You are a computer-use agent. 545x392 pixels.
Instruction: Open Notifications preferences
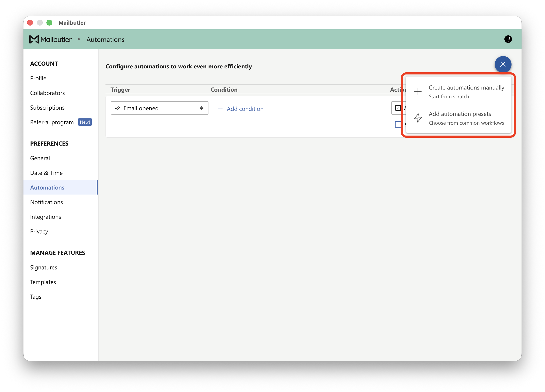[46, 202]
